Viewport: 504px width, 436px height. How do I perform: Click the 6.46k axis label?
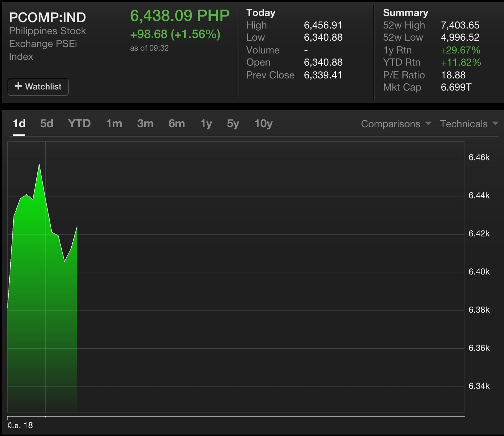(x=479, y=158)
